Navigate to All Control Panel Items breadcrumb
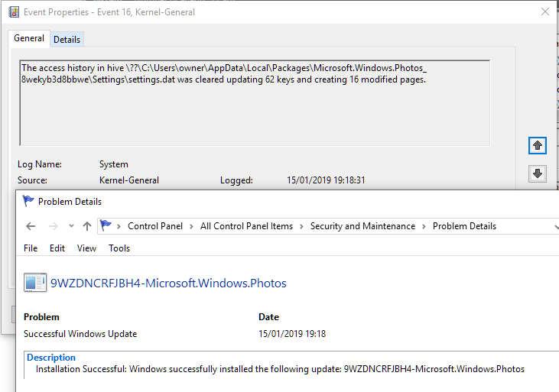Screen dimensions: 559x392 pos(246,226)
